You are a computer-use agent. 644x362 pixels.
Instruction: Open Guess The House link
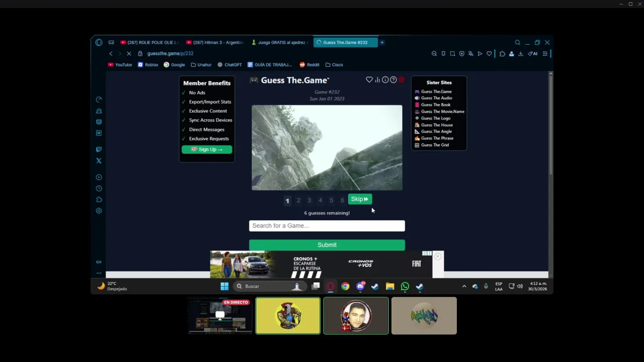point(434,125)
